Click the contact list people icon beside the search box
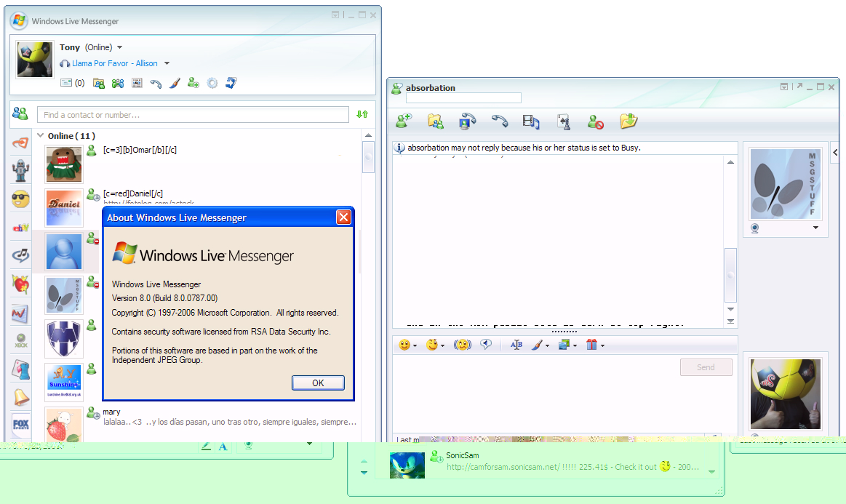This screenshot has width=846, height=504. (20, 113)
